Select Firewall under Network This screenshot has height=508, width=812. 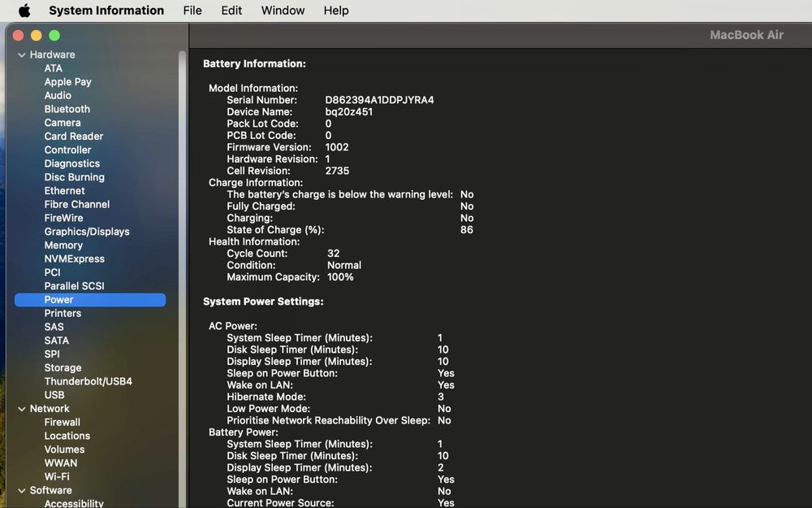[63, 423]
